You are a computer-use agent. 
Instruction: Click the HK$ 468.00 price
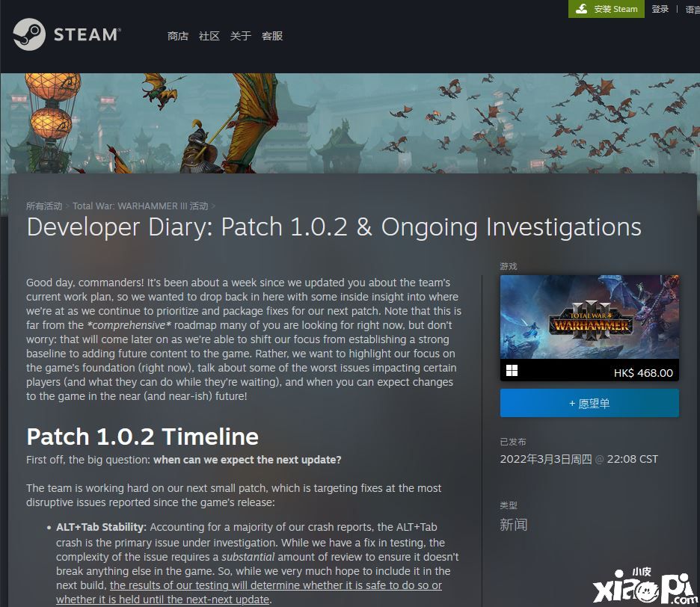pos(643,373)
